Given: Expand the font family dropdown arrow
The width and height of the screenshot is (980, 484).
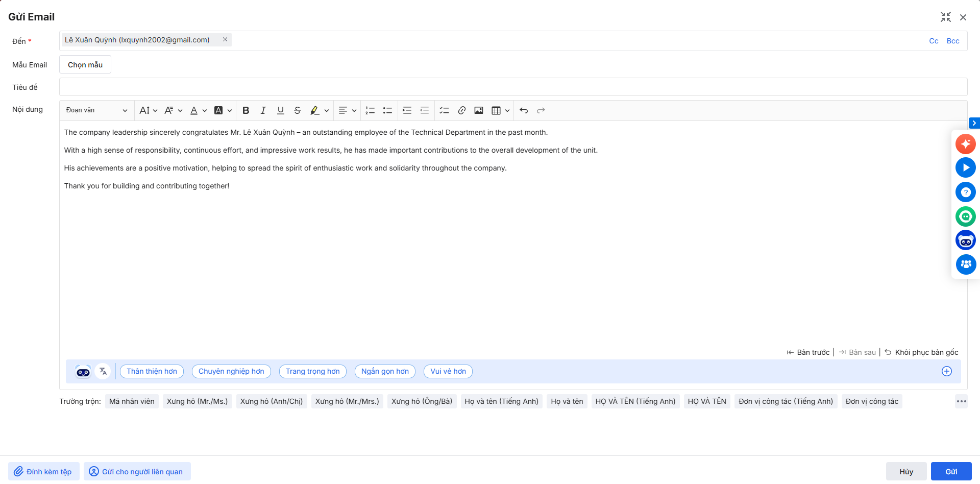Looking at the screenshot, I should click(180, 110).
